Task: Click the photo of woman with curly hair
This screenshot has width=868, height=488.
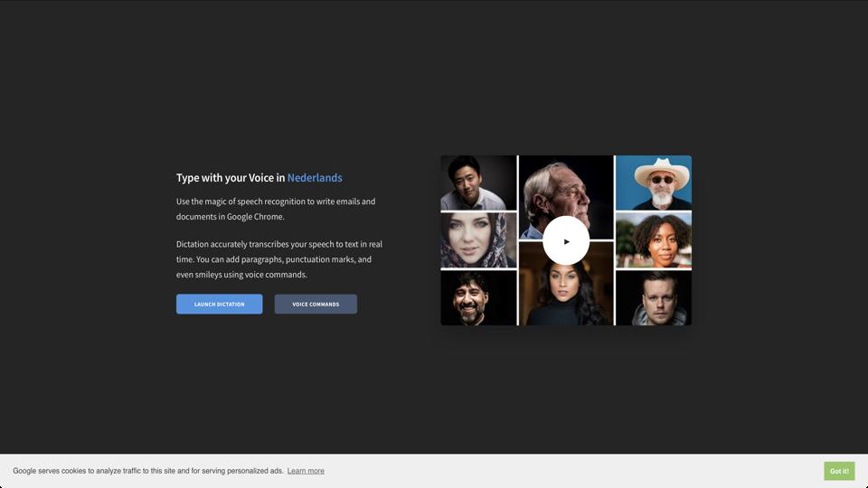Action: click(654, 240)
